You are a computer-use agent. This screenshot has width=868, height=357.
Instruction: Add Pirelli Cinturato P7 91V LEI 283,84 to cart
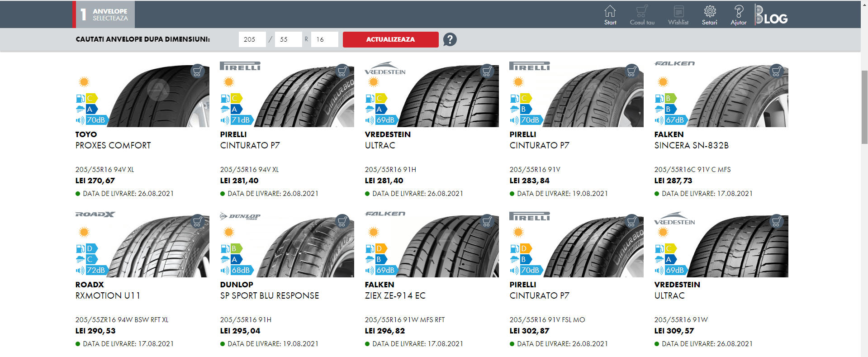point(631,71)
